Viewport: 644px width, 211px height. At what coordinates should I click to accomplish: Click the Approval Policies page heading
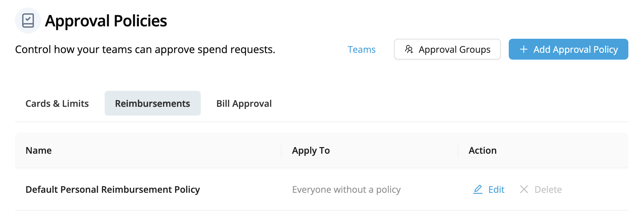click(106, 21)
